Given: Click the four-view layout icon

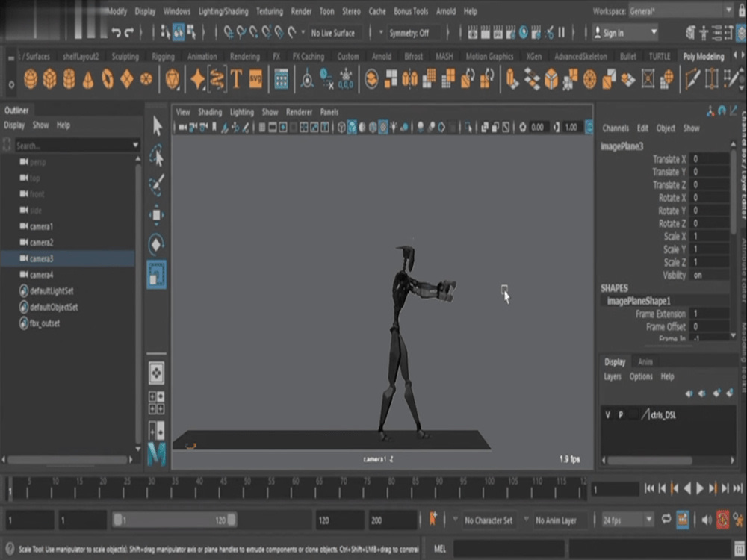Looking at the screenshot, I should point(156,402).
